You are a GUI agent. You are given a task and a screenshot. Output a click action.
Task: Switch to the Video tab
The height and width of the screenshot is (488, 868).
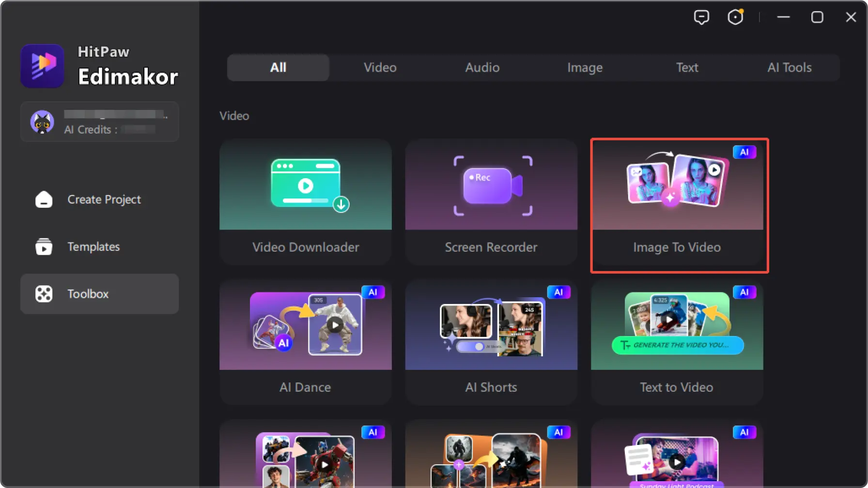point(380,67)
